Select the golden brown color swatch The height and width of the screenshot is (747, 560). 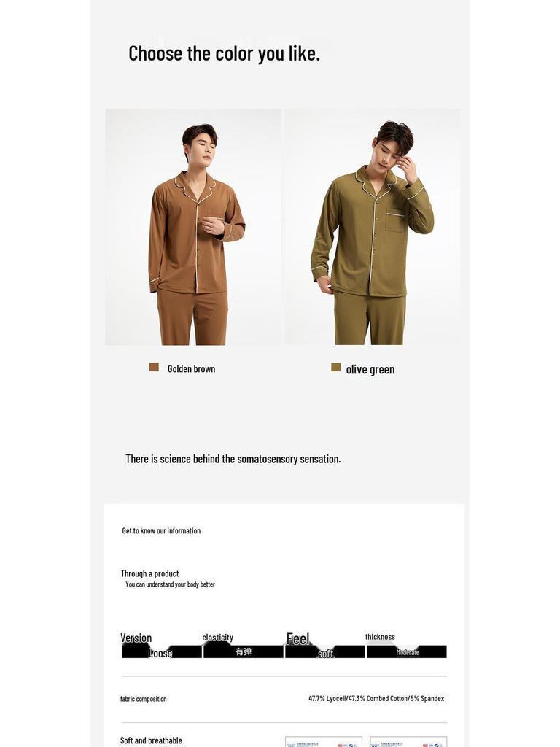point(154,367)
